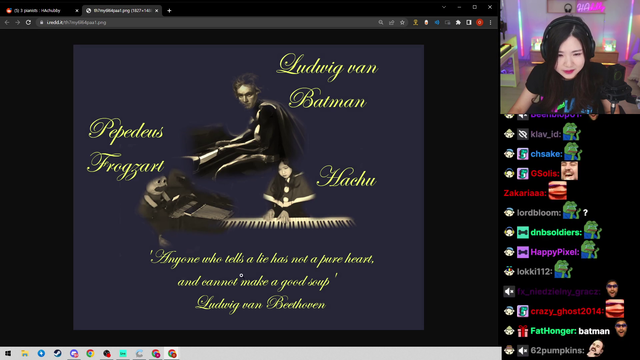Bookmark this page with the star icon

pyautogui.click(x=402, y=22)
